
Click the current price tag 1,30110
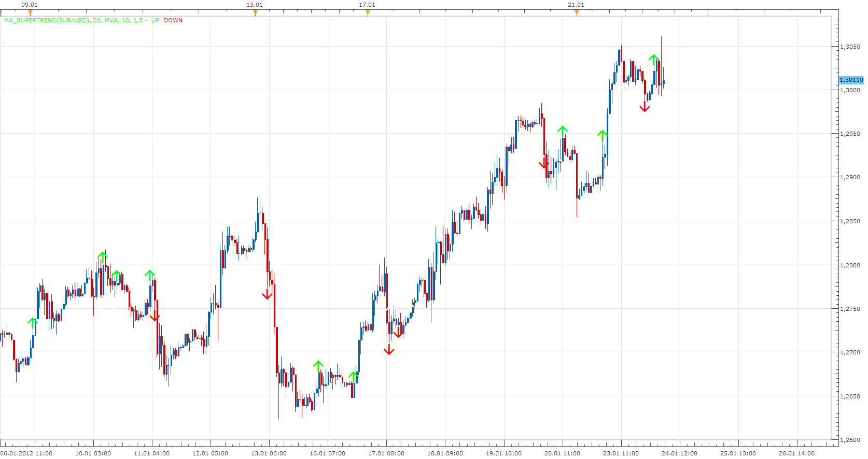coord(851,80)
